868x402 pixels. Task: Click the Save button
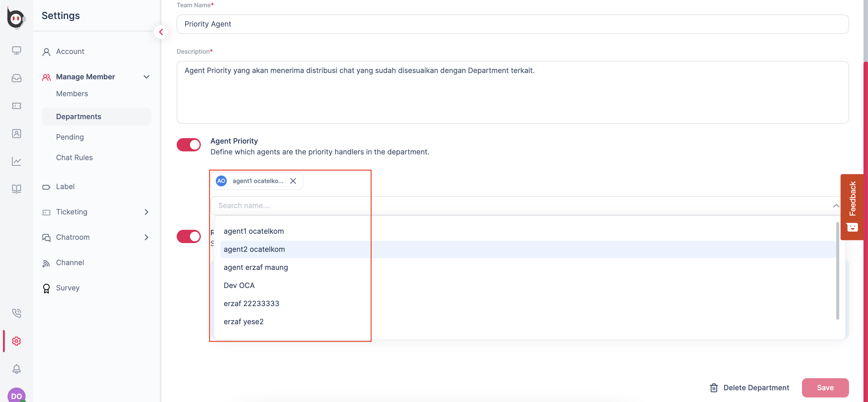click(825, 388)
